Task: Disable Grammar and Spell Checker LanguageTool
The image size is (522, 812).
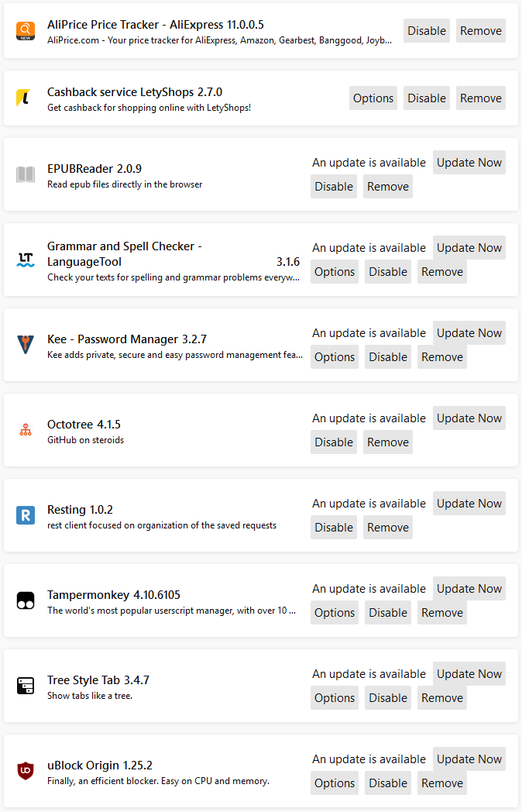Action: [388, 272]
